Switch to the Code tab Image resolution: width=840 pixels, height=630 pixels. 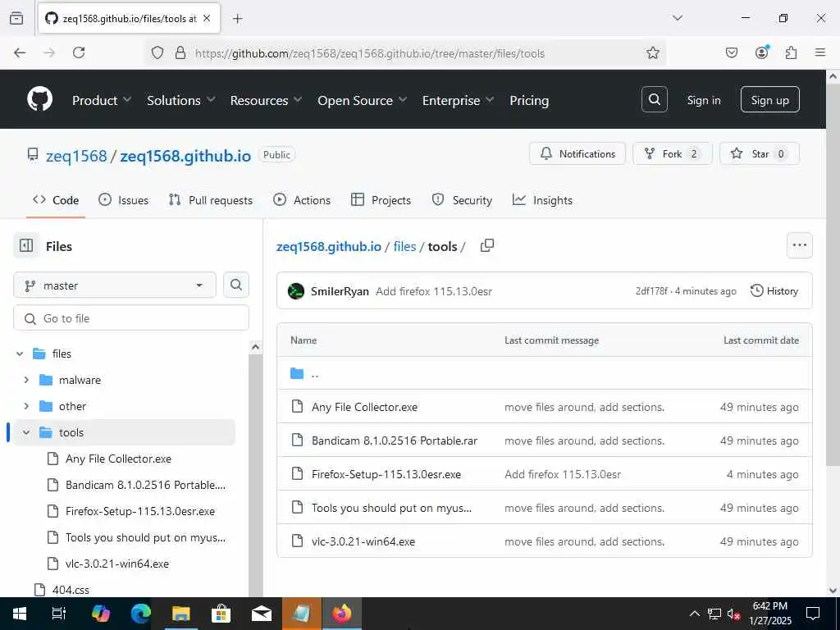(56, 200)
